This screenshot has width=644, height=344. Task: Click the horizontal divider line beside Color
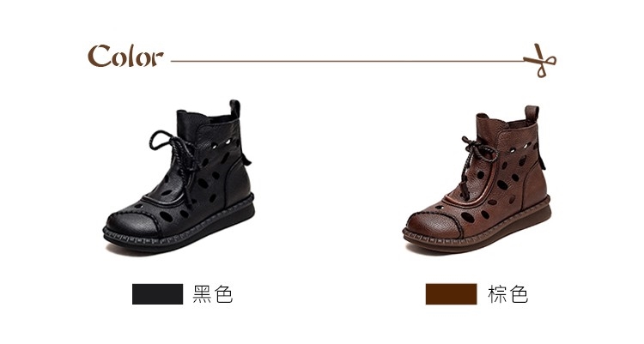coord(347,61)
